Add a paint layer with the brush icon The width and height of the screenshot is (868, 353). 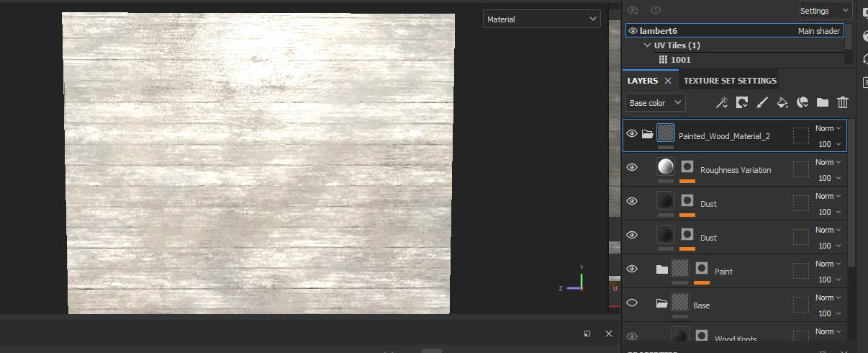pos(762,103)
